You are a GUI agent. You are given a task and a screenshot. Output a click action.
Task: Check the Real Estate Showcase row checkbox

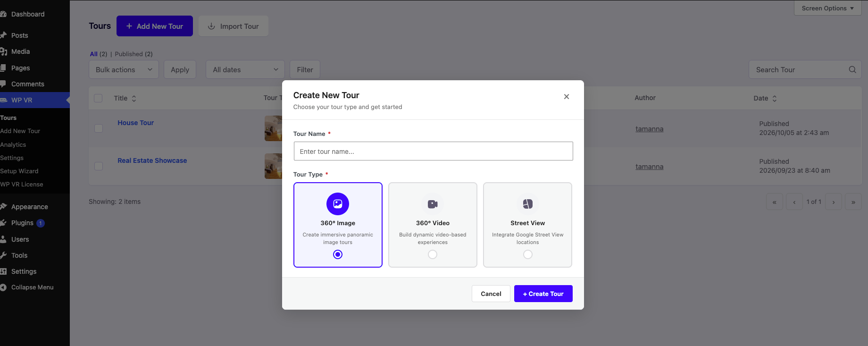(x=99, y=166)
